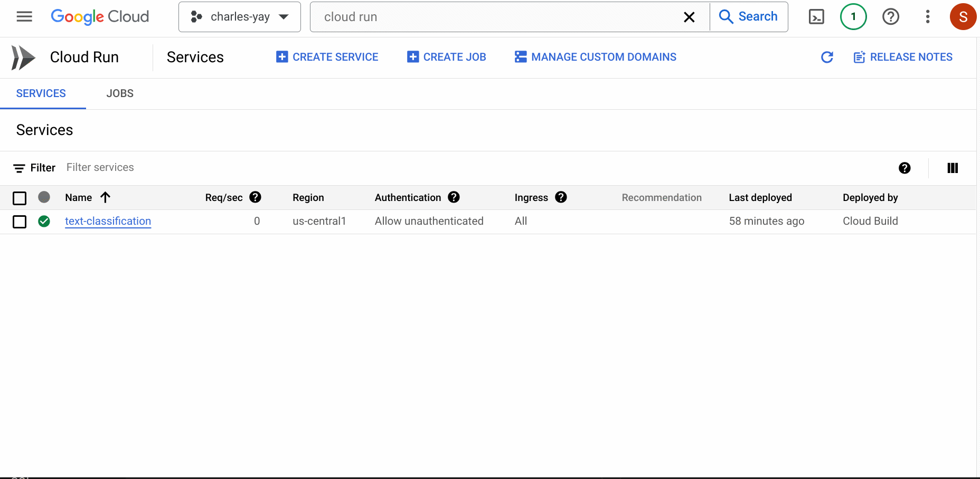980x479 pixels.
Task: Open the help question mark menu
Action: point(891,17)
